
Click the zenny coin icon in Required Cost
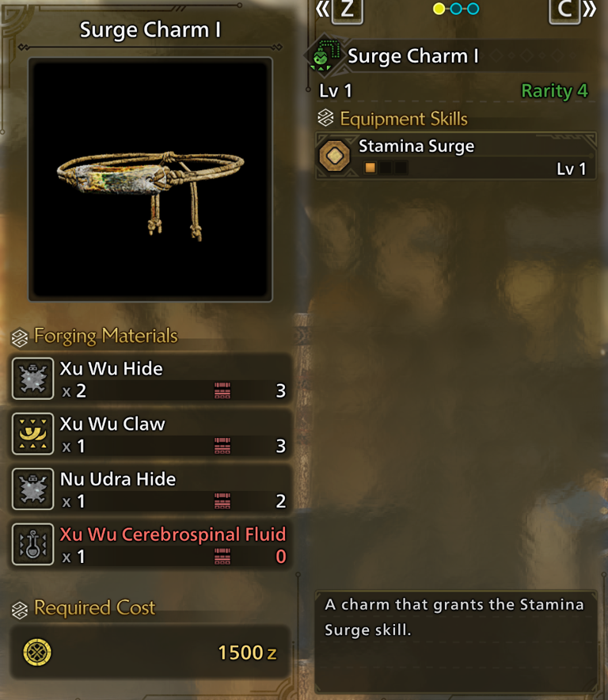(37, 652)
